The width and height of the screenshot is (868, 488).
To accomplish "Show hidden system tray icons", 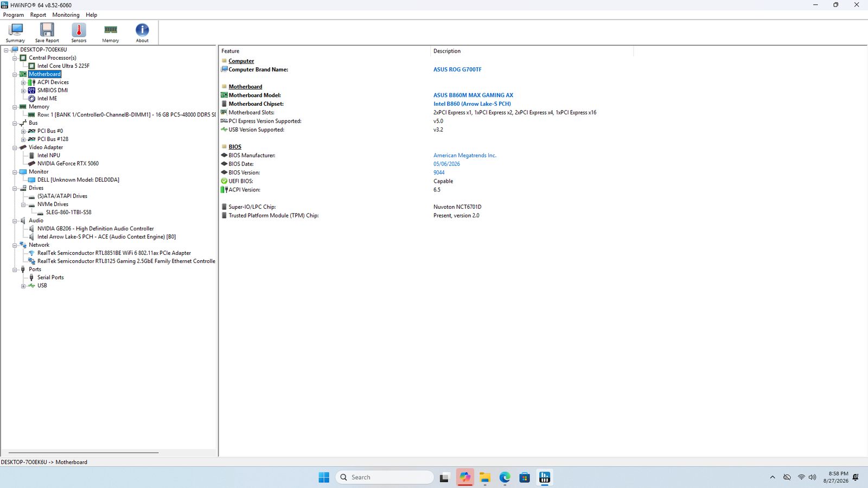I will coord(773,477).
